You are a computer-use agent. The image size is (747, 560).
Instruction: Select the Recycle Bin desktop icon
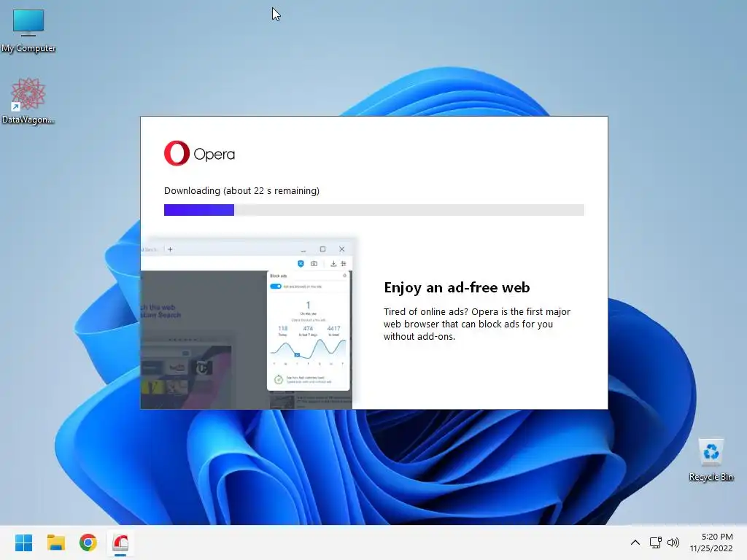(711, 459)
